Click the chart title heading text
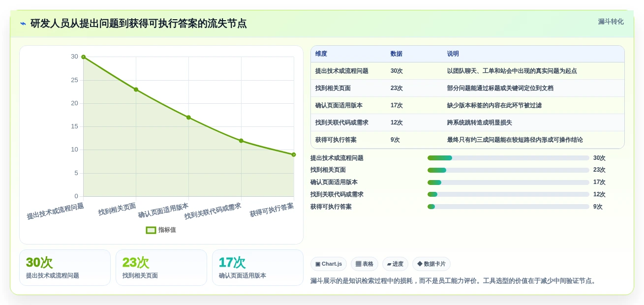The width and height of the screenshot is (644, 305). pyautogui.click(x=138, y=24)
